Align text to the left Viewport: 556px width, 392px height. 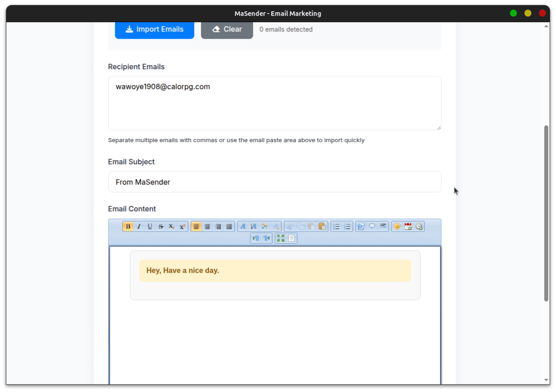pyautogui.click(x=196, y=227)
